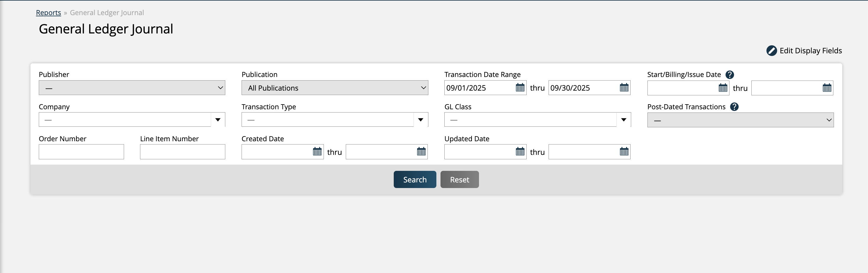Go to Reports breadcrumb link
The height and width of the screenshot is (273, 868).
49,12
